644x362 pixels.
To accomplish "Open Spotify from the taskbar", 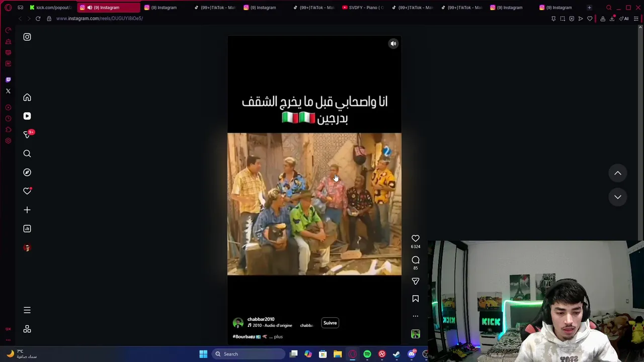I will (x=367, y=354).
